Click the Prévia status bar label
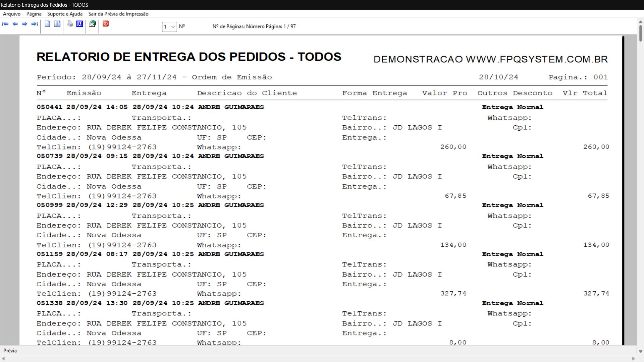This screenshot has height=362, width=644. [10, 351]
